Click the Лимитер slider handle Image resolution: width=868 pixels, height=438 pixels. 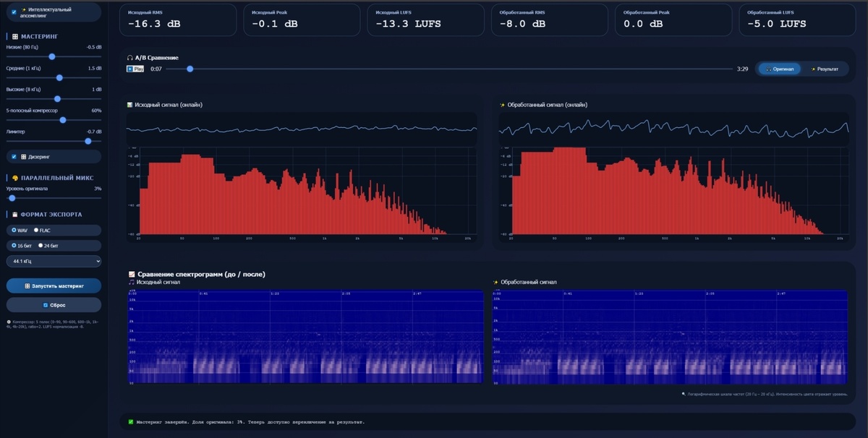tap(88, 141)
